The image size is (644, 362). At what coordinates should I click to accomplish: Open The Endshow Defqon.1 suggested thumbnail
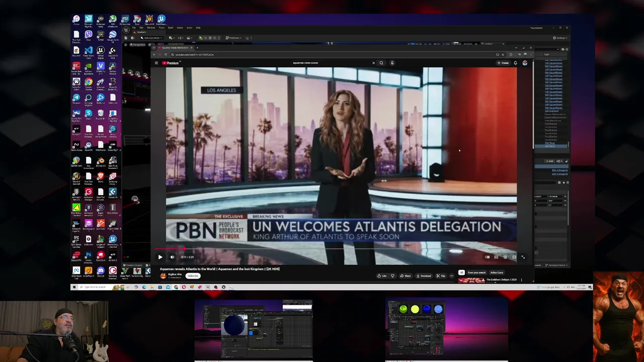point(471,280)
